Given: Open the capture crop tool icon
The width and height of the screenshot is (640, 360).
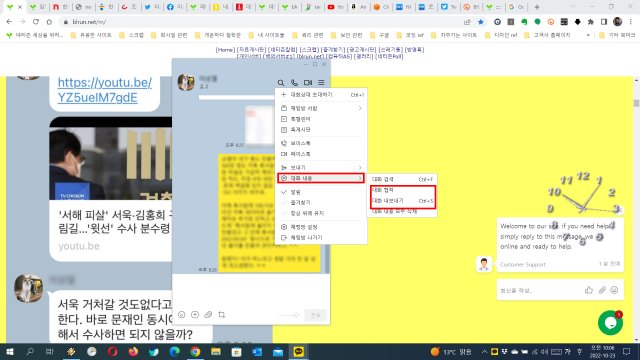Looking at the screenshot, I should coord(222,315).
